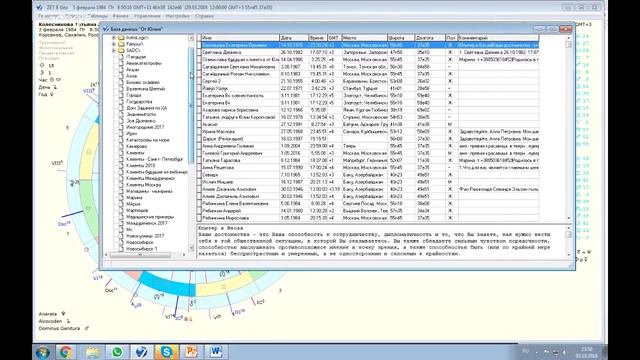Click document icon beside Клиенты Москва
The width and height of the screenshot is (640, 360).
[121, 184]
